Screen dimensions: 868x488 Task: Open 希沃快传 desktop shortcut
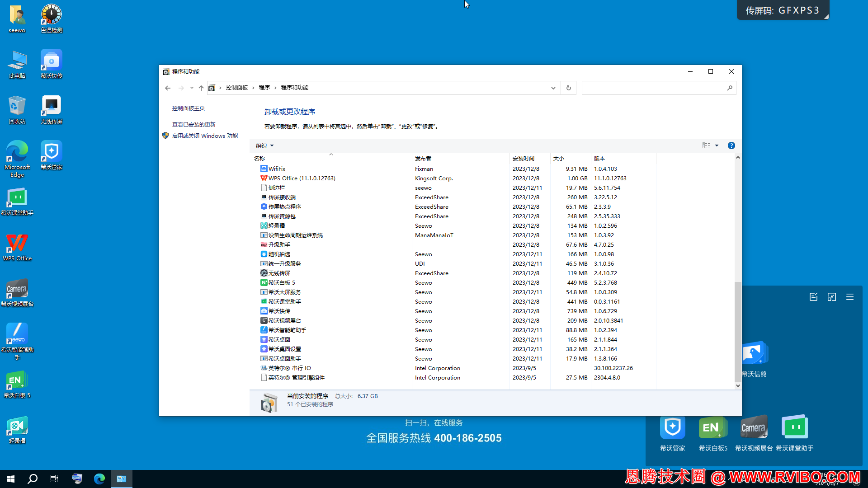52,65
